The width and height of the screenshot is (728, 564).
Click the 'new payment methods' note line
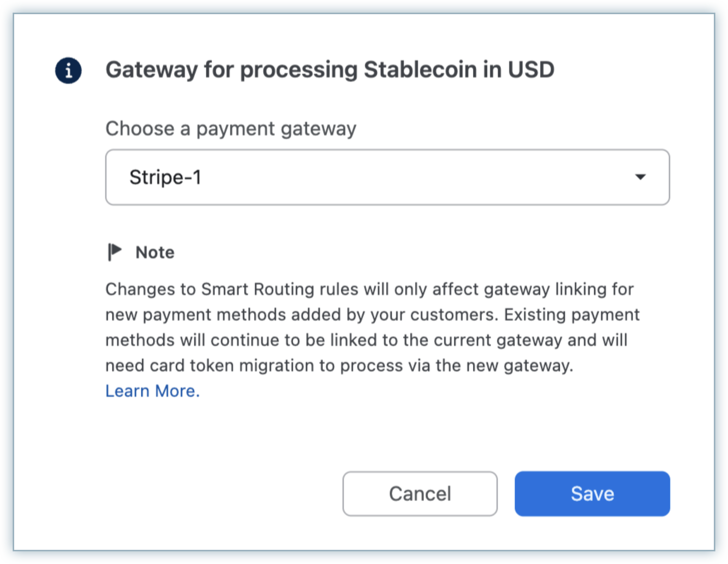pos(195,315)
